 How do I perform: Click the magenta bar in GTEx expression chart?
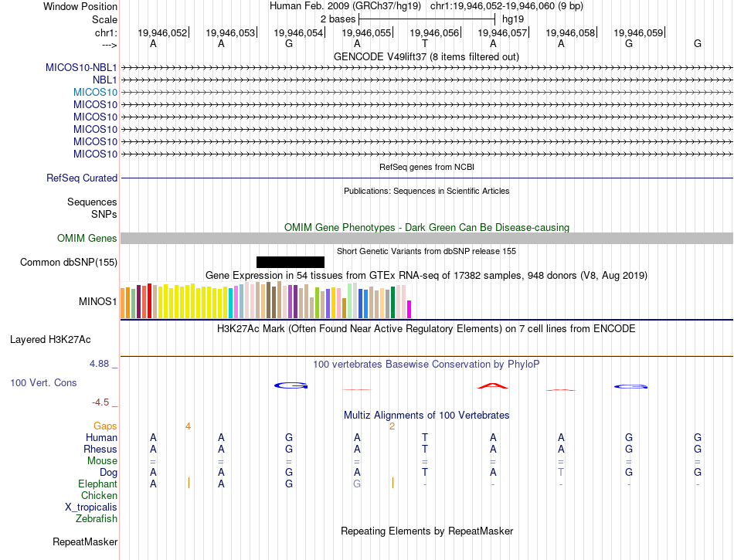coord(409,309)
